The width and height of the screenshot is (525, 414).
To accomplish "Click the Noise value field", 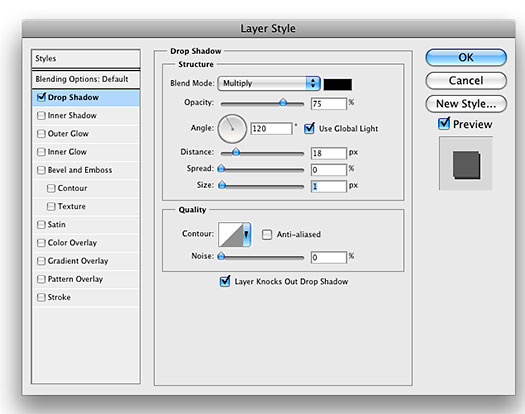I will (x=328, y=257).
